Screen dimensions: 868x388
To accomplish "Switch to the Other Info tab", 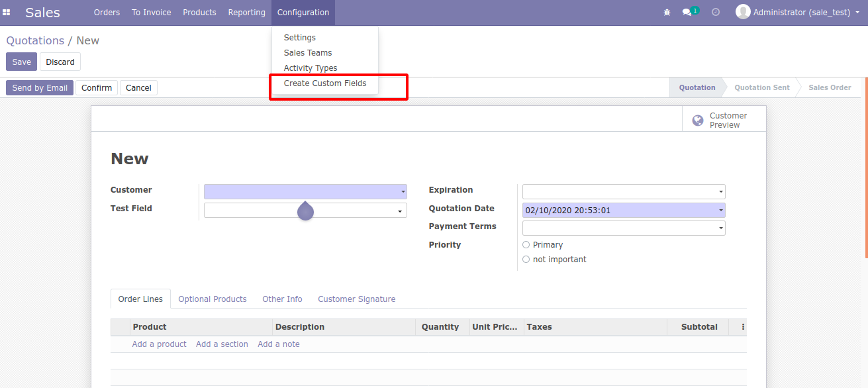I will tap(282, 299).
